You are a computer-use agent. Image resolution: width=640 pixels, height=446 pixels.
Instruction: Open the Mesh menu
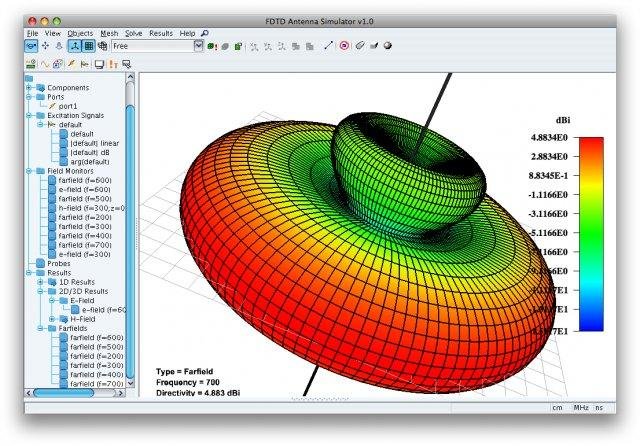[108, 33]
